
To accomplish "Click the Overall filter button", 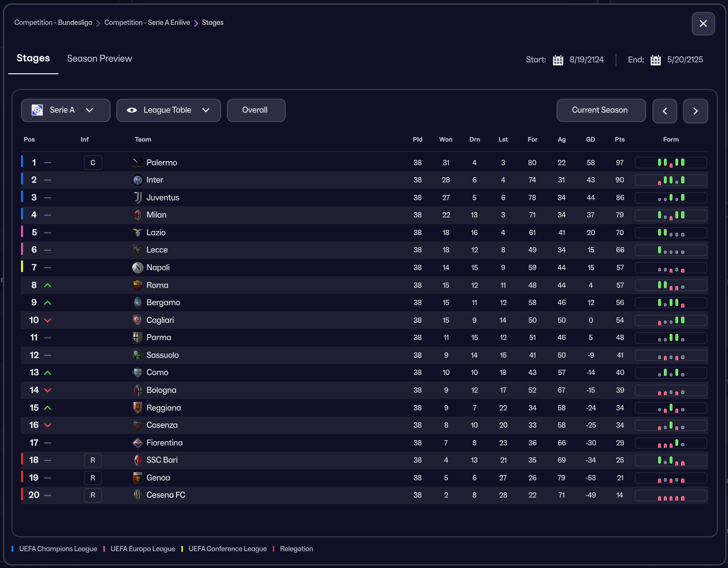I will pos(256,110).
